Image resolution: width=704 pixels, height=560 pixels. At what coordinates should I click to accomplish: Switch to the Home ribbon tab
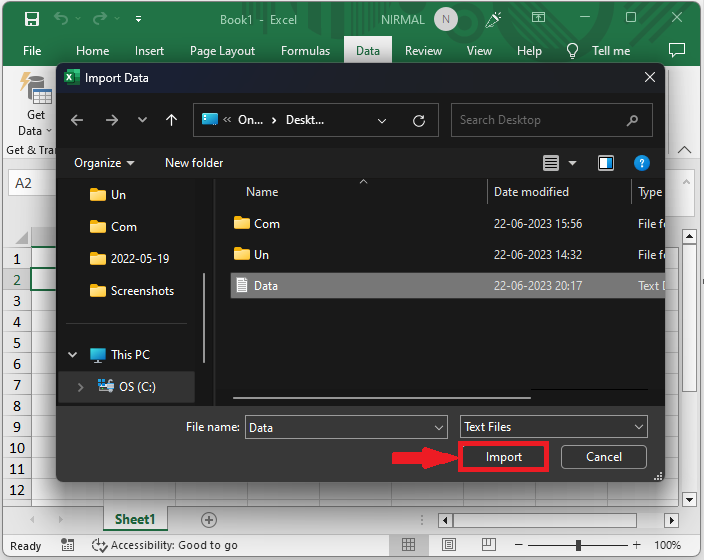[92, 51]
